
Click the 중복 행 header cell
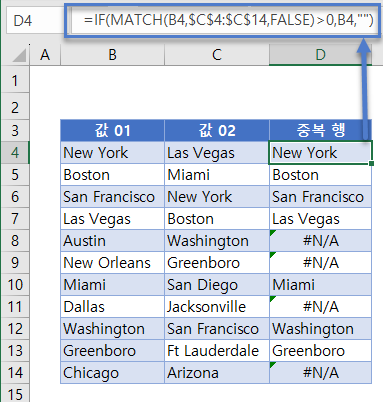pos(320,130)
